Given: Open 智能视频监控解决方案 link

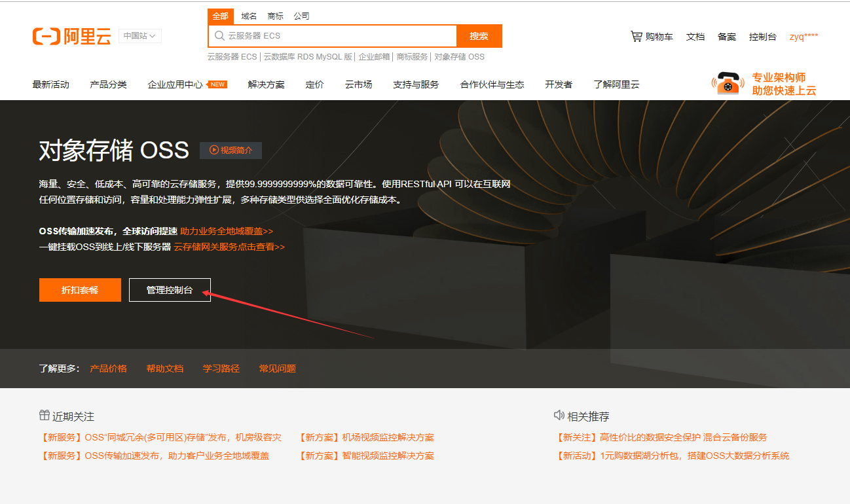Looking at the screenshot, I should 365,456.
